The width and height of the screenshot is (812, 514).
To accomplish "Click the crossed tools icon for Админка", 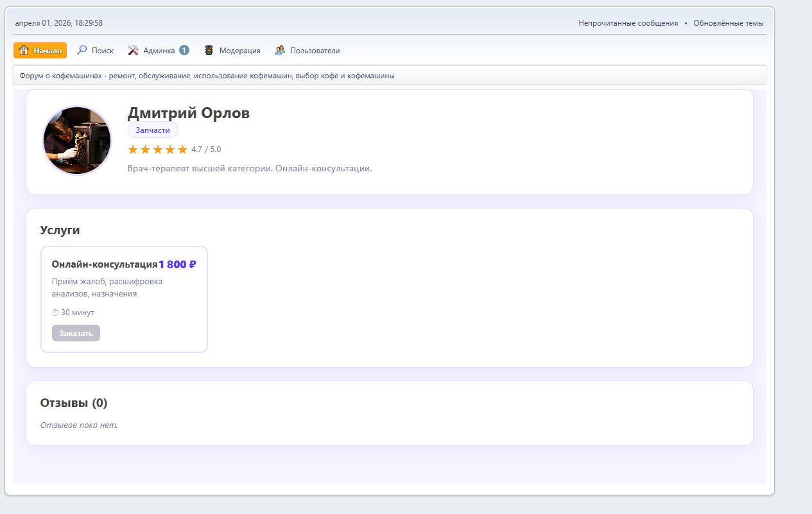I will (x=134, y=50).
